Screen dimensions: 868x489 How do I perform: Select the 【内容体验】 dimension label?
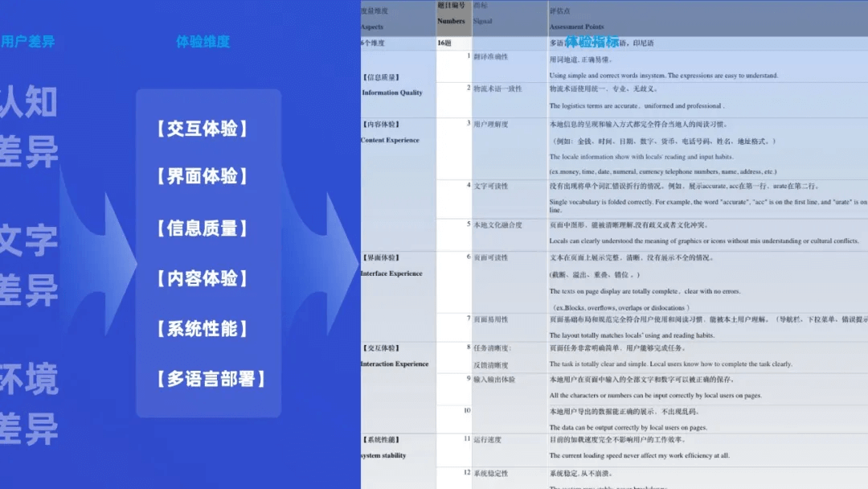click(202, 278)
